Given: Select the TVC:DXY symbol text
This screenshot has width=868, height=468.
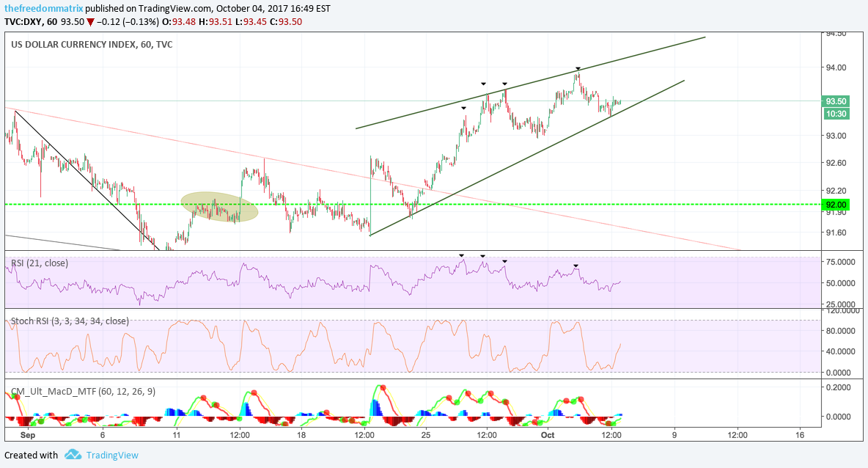Looking at the screenshot, I should [23, 21].
